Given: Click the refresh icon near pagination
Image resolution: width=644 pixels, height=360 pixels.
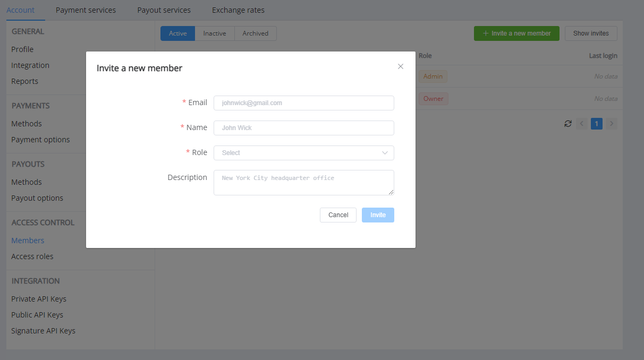Looking at the screenshot, I should point(568,124).
